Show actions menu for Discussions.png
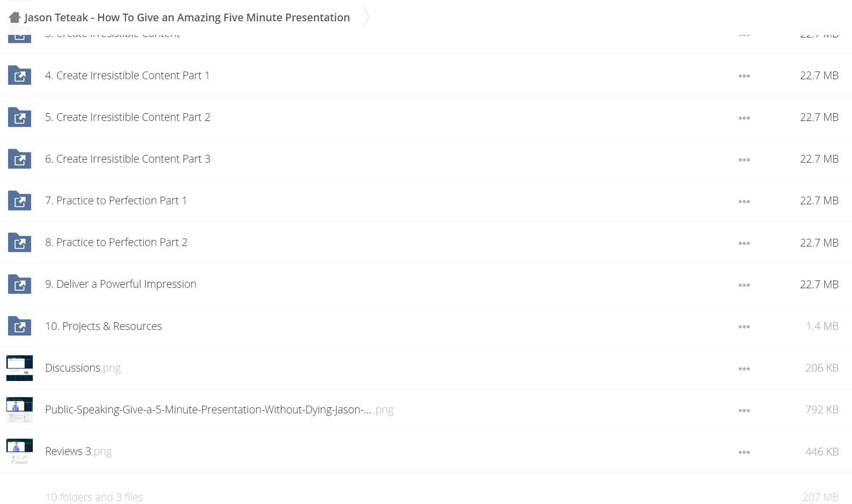Image resolution: width=852 pixels, height=504 pixels. click(x=744, y=369)
